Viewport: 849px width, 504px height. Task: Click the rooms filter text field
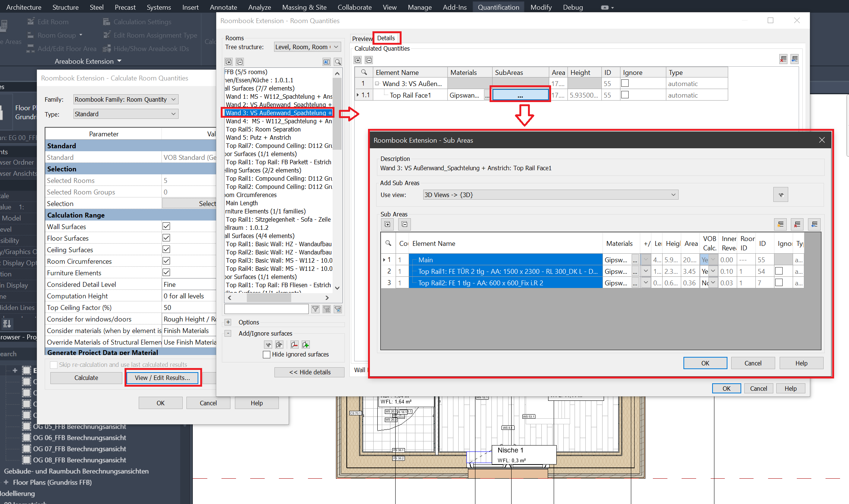point(266,309)
